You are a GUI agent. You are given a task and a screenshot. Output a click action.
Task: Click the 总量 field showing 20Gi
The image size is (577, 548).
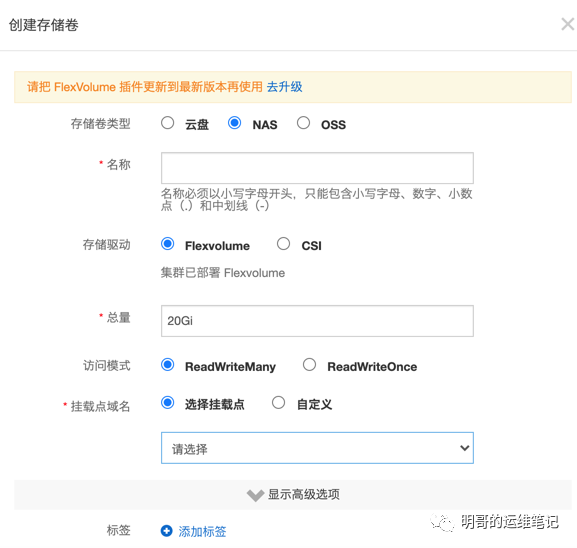pyautogui.click(x=317, y=321)
